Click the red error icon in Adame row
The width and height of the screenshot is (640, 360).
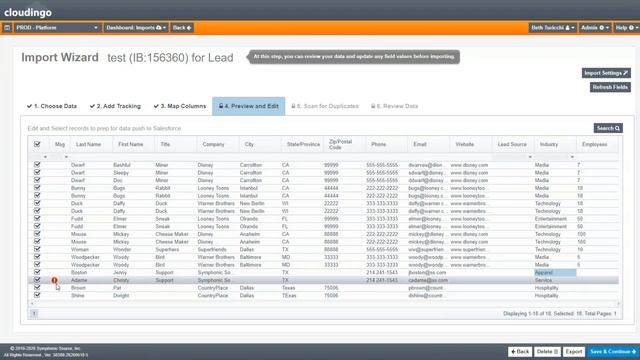point(54,280)
